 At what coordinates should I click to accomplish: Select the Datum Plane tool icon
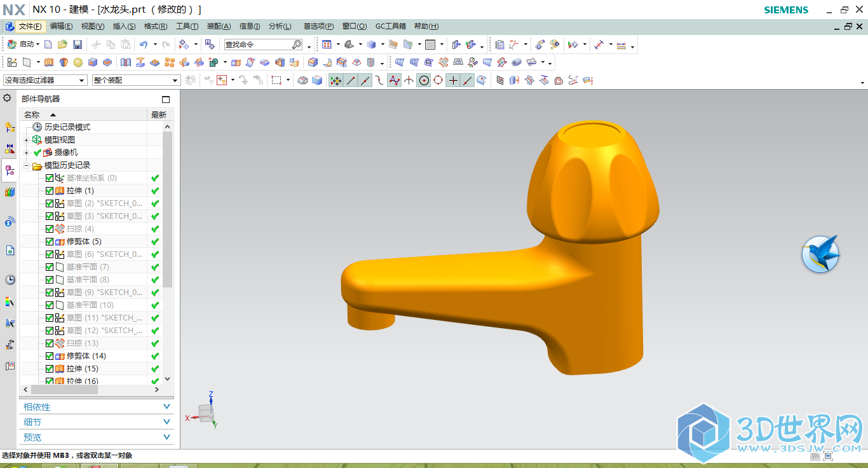tap(27, 62)
